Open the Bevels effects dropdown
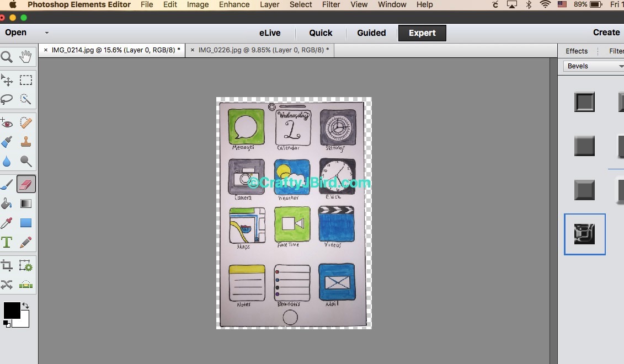Screen dimensions: 624x364 coord(593,66)
